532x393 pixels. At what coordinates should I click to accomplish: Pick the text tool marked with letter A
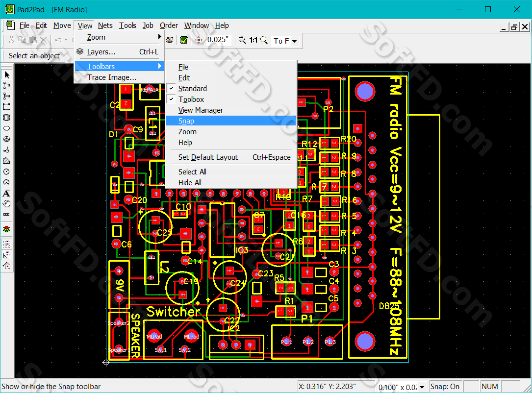pyautogui.click(x=6, y=193)
